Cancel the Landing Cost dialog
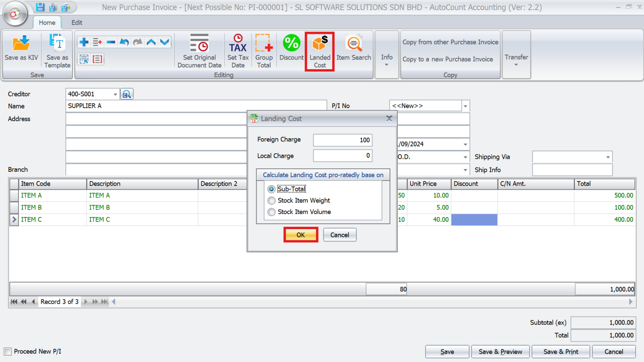The image size is (644, 362). [x=340, y=235]
